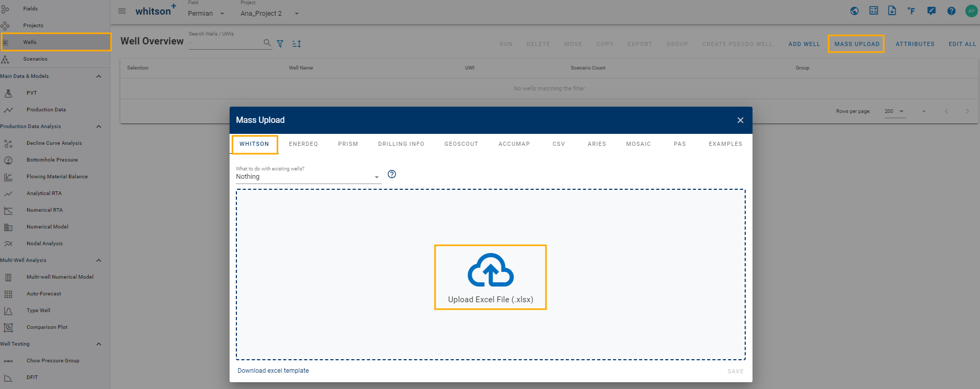The image size is (980, 389).
Task: Open the help question mark in top bar
Action: point(951,10)
